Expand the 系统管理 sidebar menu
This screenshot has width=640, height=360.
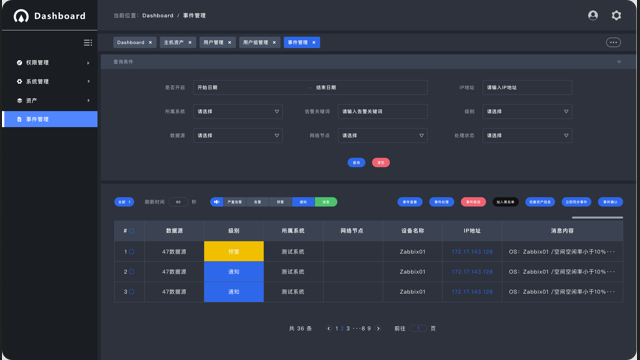pos(88,82)
